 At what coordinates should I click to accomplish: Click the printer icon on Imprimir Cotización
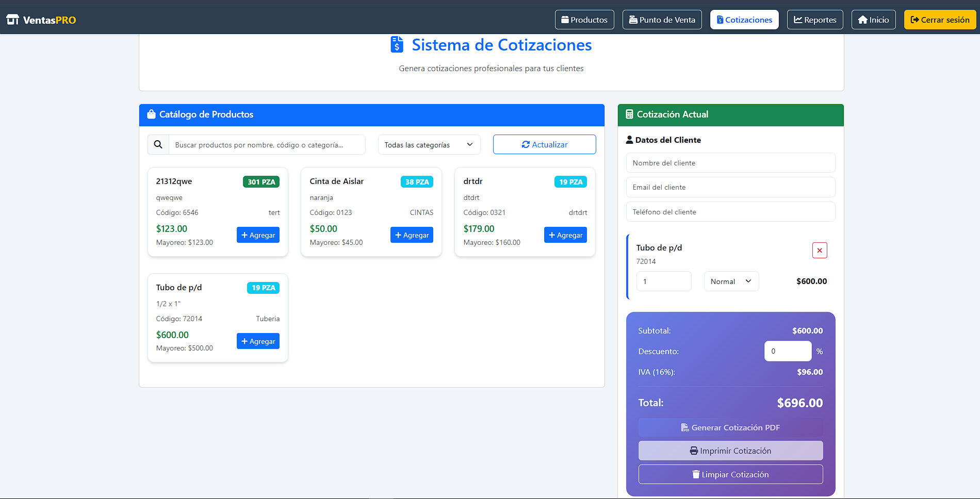point(693,450)
